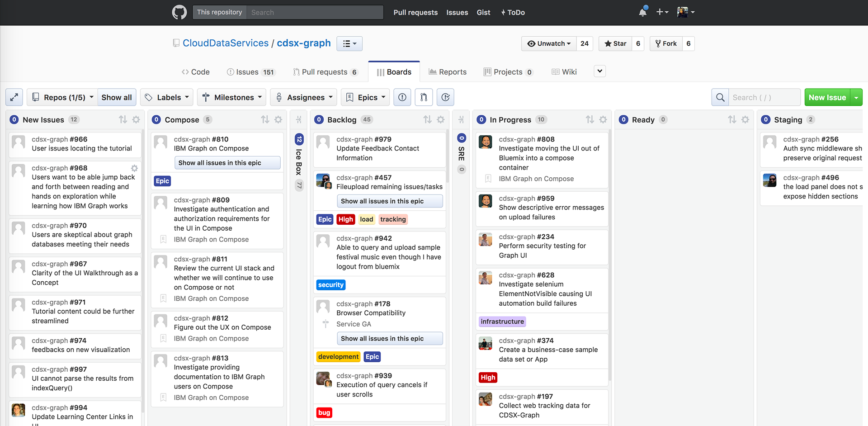
Task: Expand the collapsed SRE pipeline
Action: tap(461, 119)
